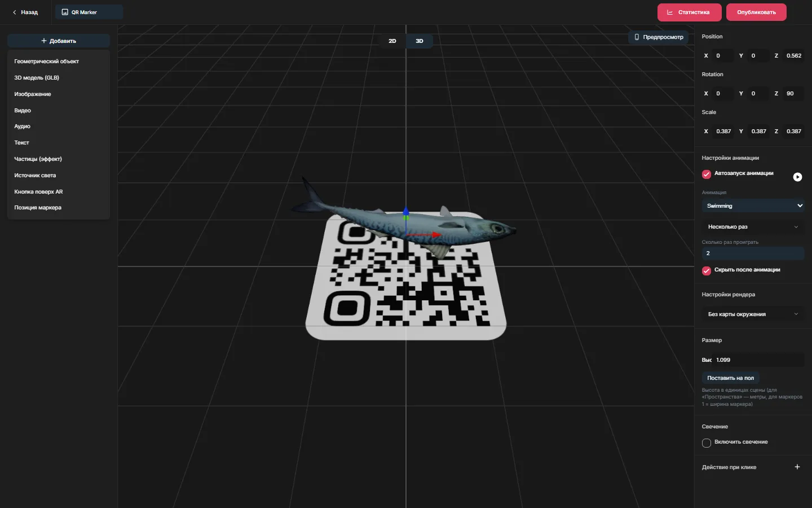The width and height of the screenshot is (812, 508).
Task: Switch the viewport to 3D mode
Action: pos(420,41)
